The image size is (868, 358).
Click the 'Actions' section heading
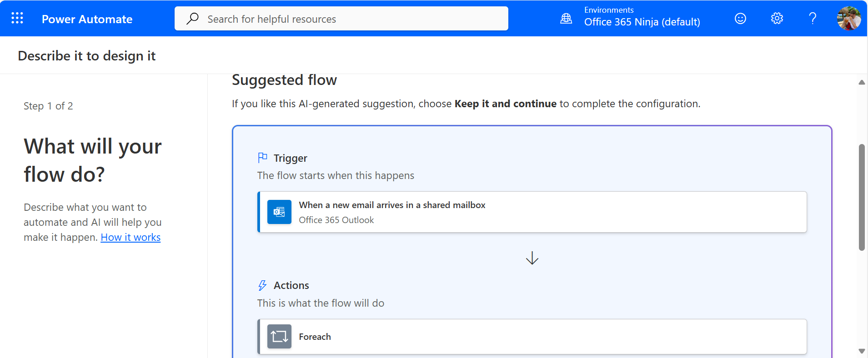coord(291,285)
